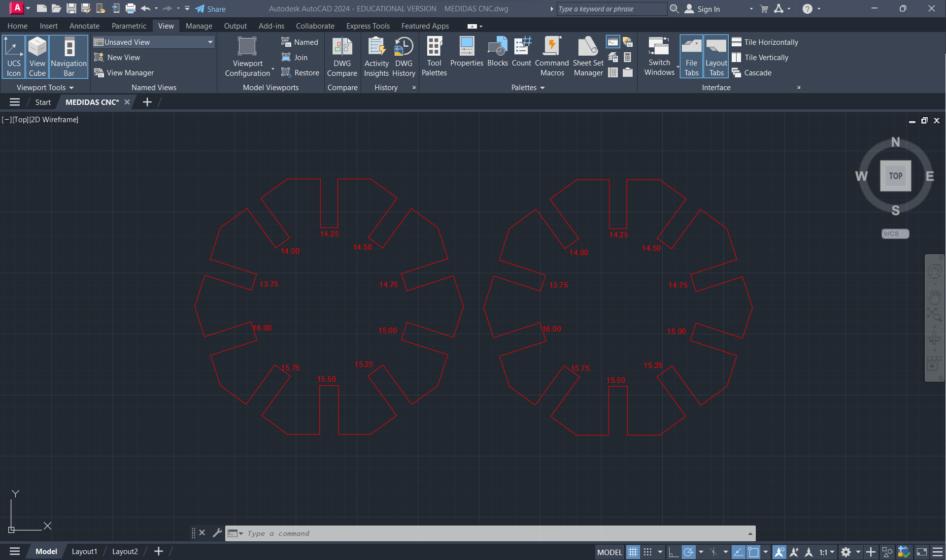The width and height of the screenshot is (946, 560).
Task: Open annotation scale 1:1 dropdown
Action: coord(827,552)
